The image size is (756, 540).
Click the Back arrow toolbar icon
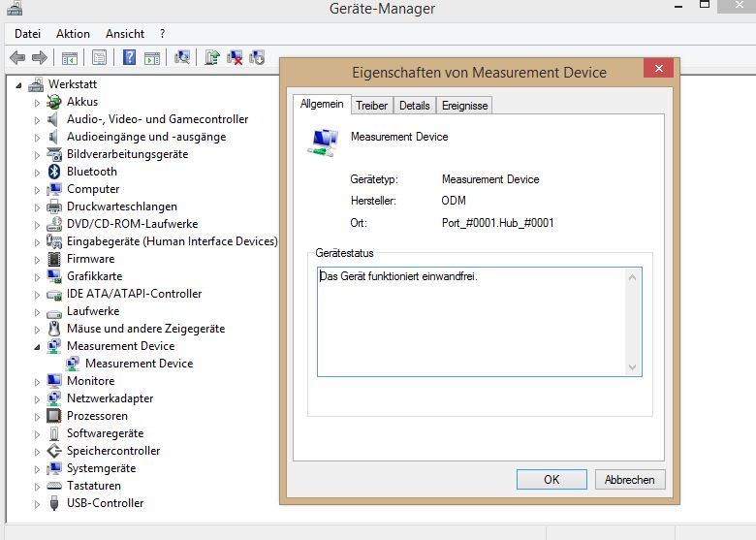point(17,58)
